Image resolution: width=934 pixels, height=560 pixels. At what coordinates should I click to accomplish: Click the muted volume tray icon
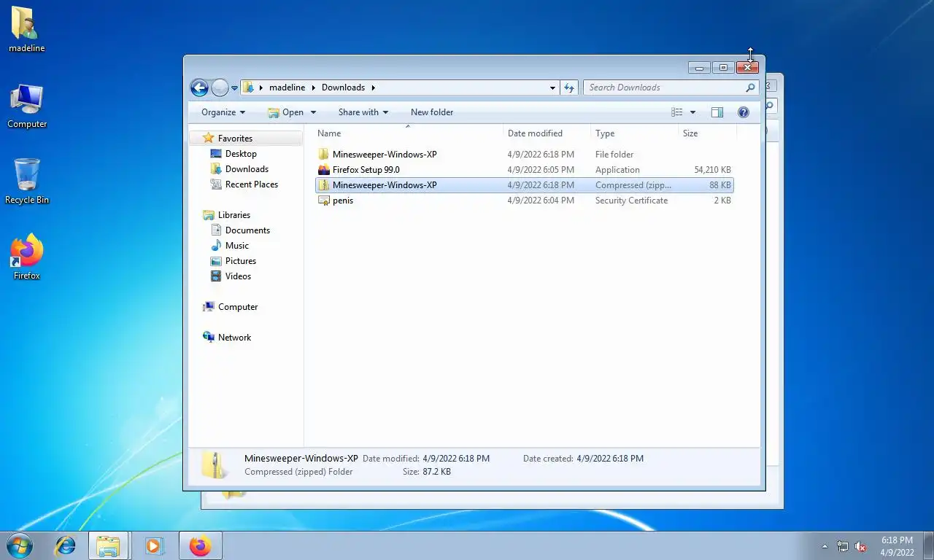[x=861, y=546]
